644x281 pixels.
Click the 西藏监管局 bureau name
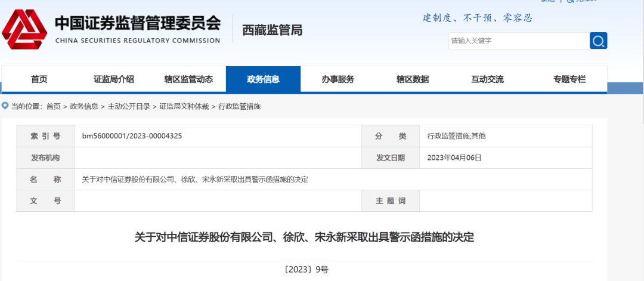pyautogui.click(x=273, y=30)
